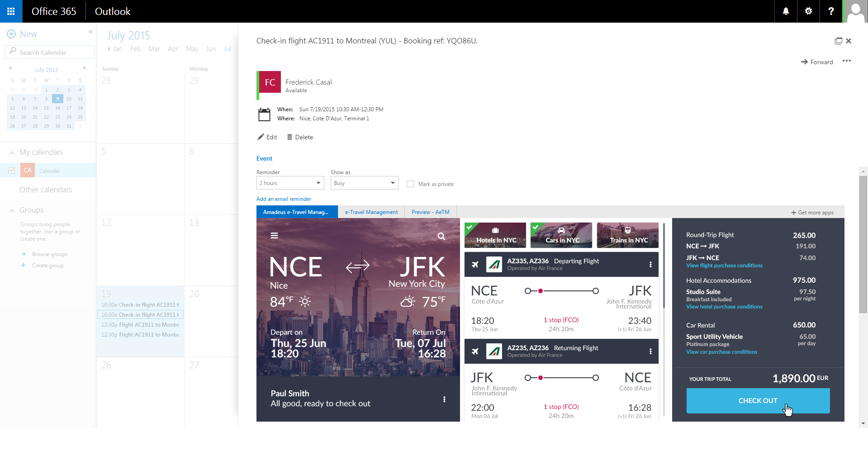The image size is (868, 475).
Task: Open more actions ellipsis near Forward
Action: (847, 61)
